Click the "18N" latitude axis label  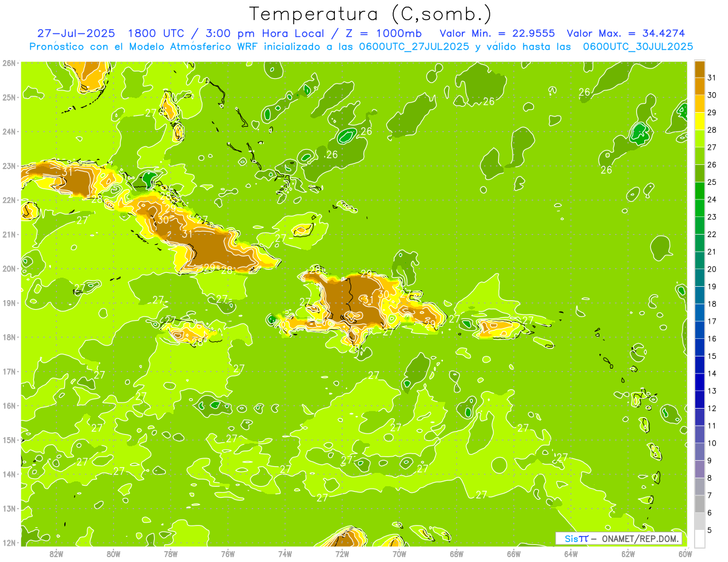(9, 337)
